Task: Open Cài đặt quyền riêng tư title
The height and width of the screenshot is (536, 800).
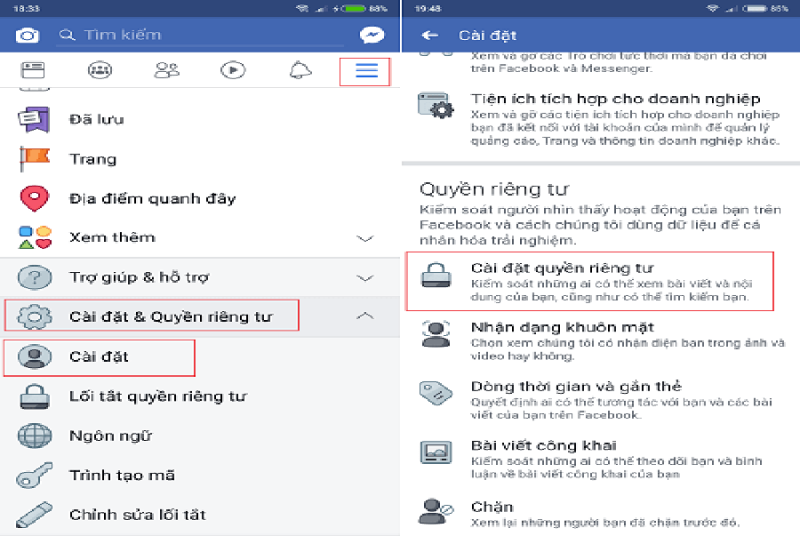Action: pyautogui.click(x=562, y=268)
